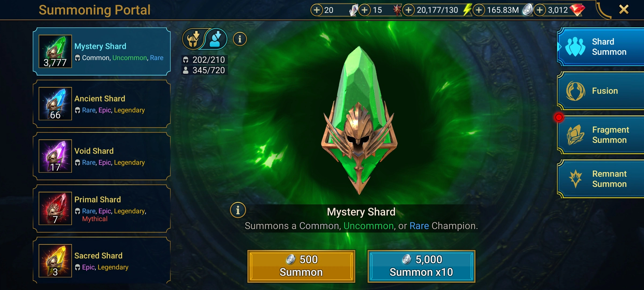Go to the Fragment Summon tab
This screenshot has height=290, width=644.
[601, 135]
